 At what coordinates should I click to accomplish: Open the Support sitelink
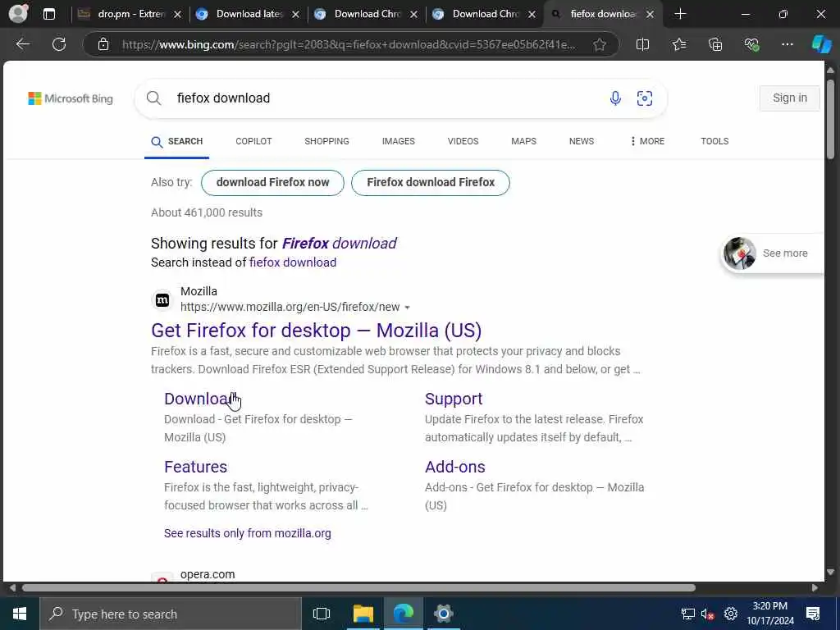454,399
